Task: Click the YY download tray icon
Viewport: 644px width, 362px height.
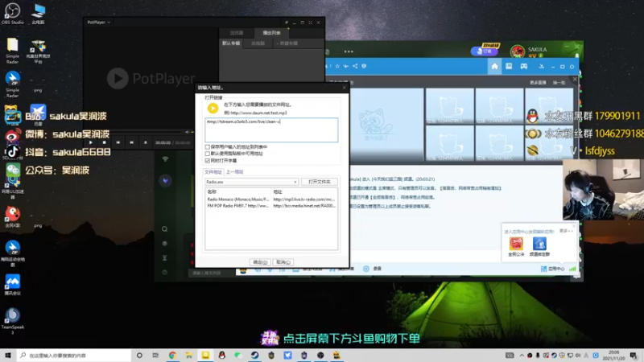Action: (541, 66)
